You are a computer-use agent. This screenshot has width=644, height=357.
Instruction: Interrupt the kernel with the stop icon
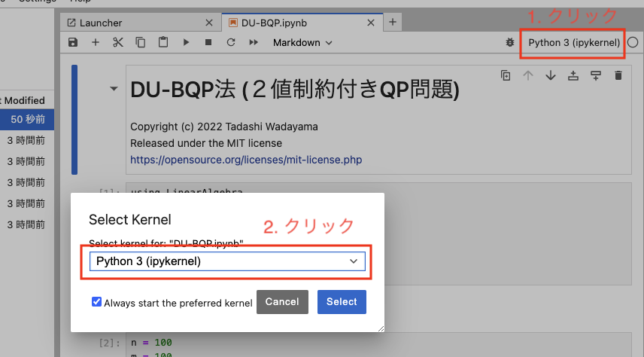208,42
